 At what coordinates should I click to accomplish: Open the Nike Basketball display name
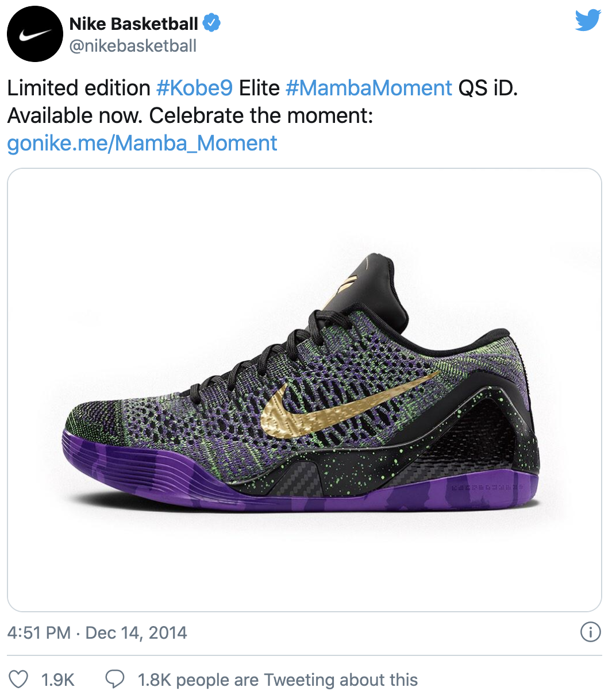(x=134, y=24)
